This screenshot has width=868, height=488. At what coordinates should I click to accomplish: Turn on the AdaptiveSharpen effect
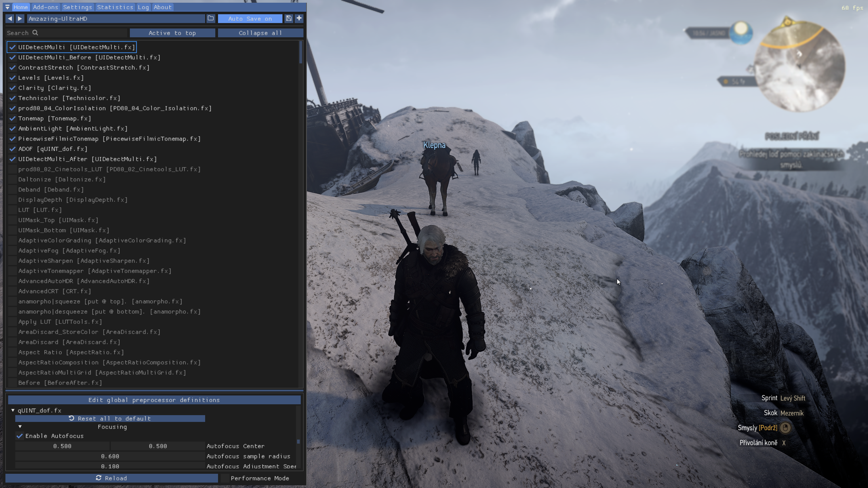click(x=13, y=261)
